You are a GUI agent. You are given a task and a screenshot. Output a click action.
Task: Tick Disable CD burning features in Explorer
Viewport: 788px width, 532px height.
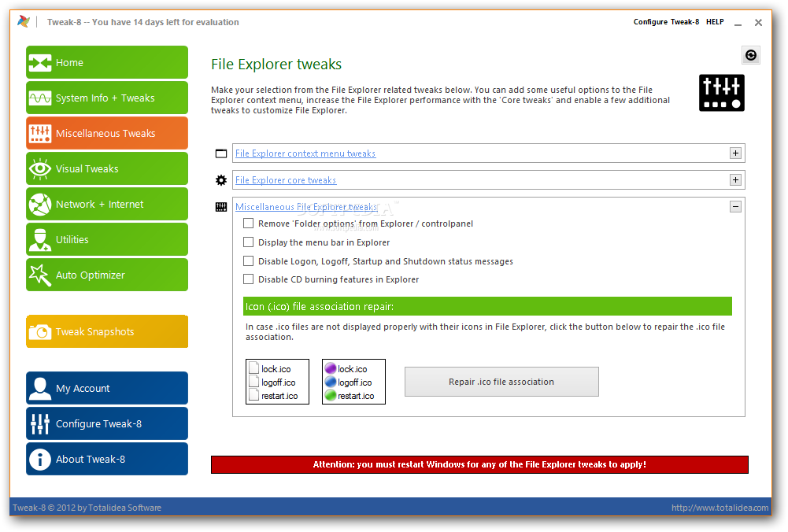pyautogui.click(x=248, y=279)
